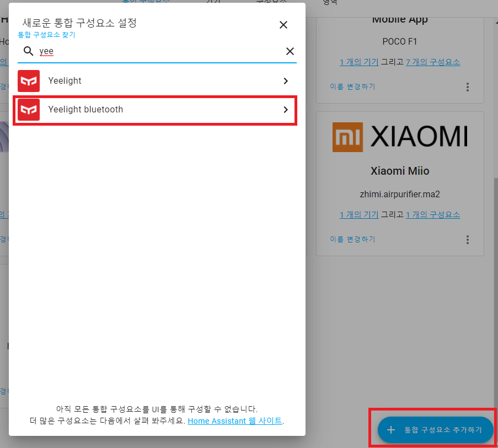The width and height of the screenshot is (498, 448).
Task: Clear the 'yee' search text
Action: 290,51
